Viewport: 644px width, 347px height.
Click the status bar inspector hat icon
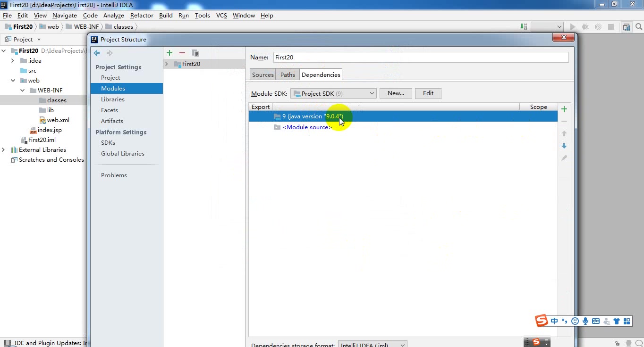pyautogui.click(x=629, y=343)
